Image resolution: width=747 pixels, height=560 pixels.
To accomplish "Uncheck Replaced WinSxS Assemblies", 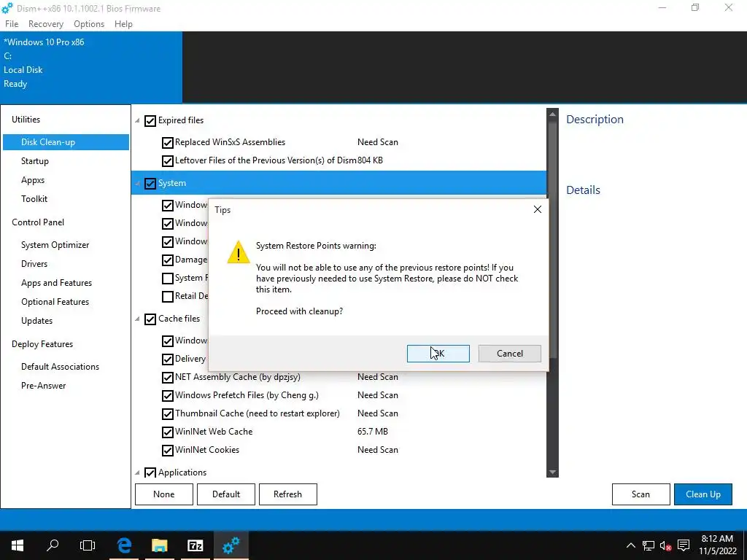I will (167, 142).
